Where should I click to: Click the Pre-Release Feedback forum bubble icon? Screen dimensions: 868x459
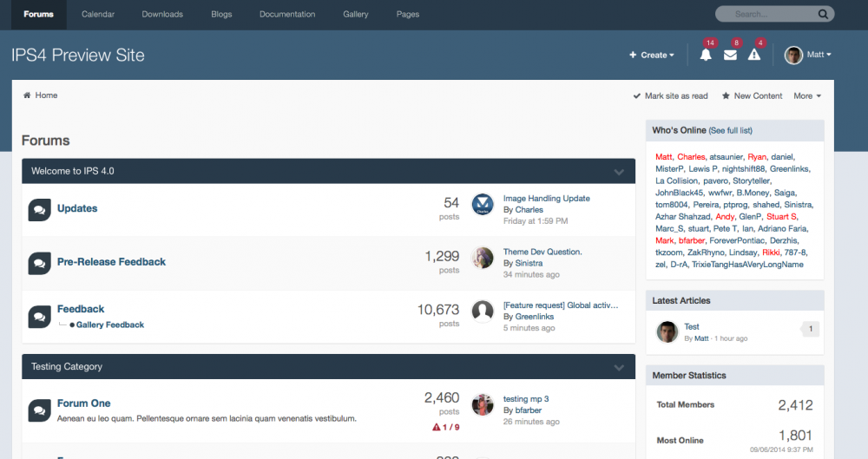coord(39,263)
